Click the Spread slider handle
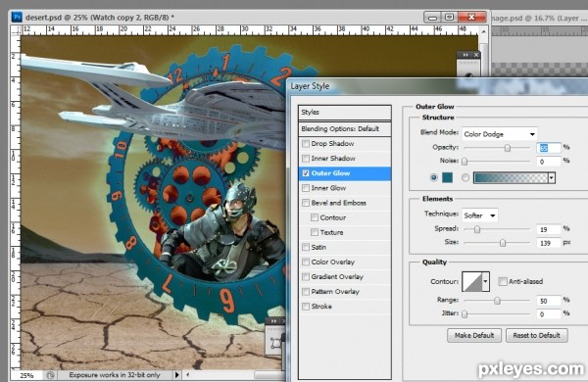 click(x=477, y=229)
